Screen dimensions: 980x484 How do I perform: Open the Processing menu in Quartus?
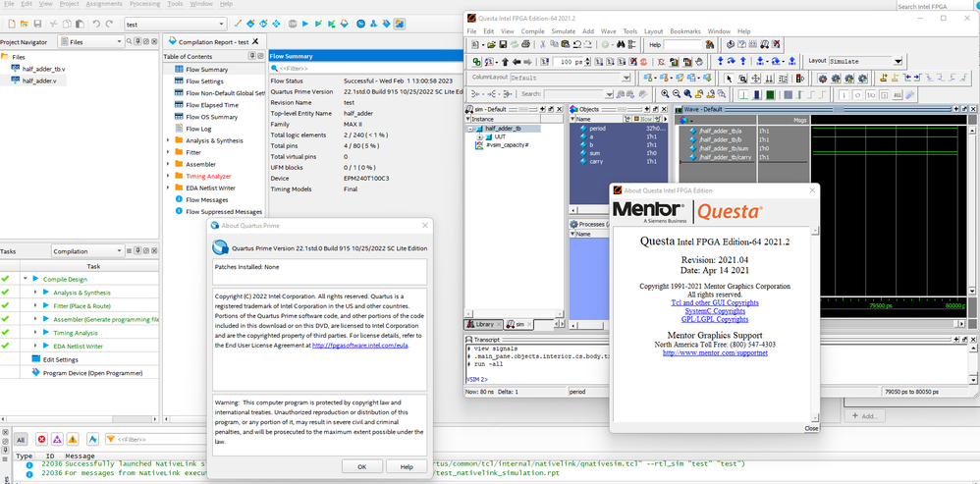[x=144, y=4]
